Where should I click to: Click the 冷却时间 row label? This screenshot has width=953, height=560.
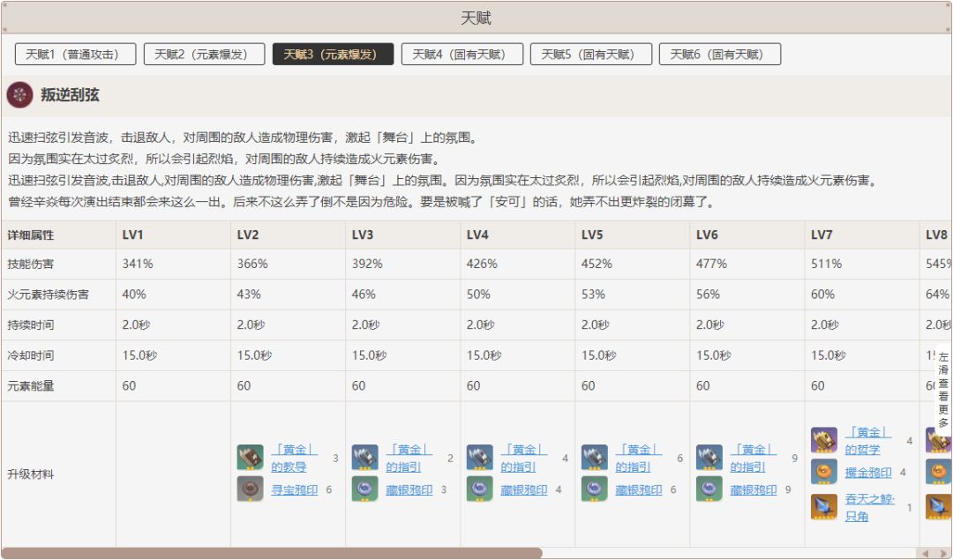point(30,355)
